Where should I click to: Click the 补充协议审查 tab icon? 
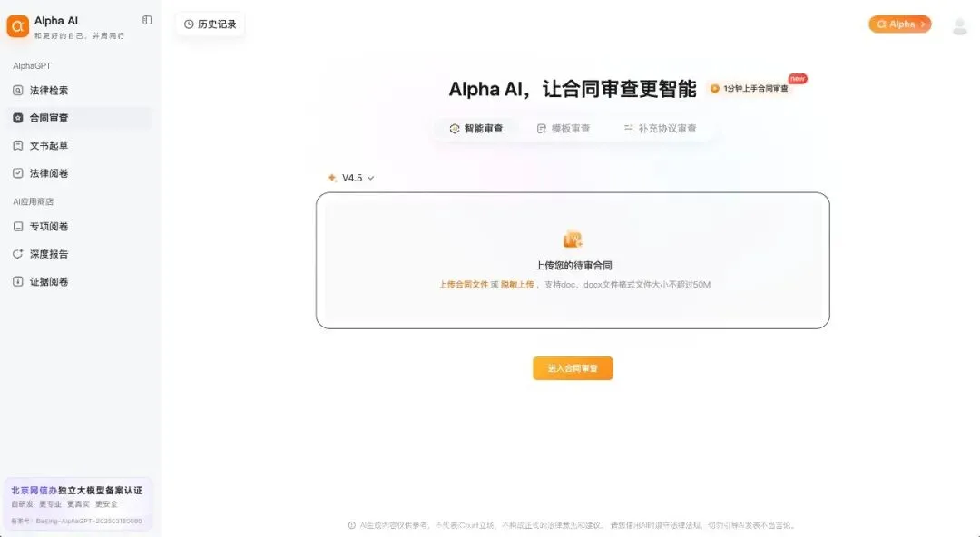pos(628,129)
